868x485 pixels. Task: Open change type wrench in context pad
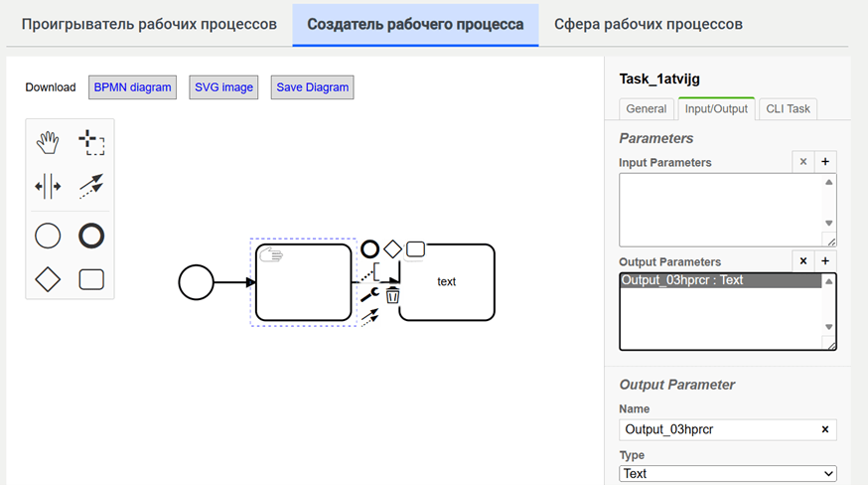[369, 295]
